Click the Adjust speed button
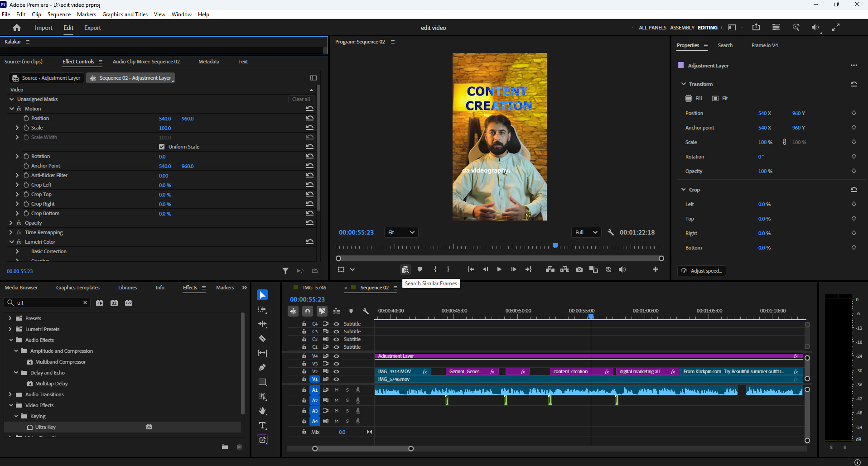The height and width of the screenshot is (466, 868). 702,271
